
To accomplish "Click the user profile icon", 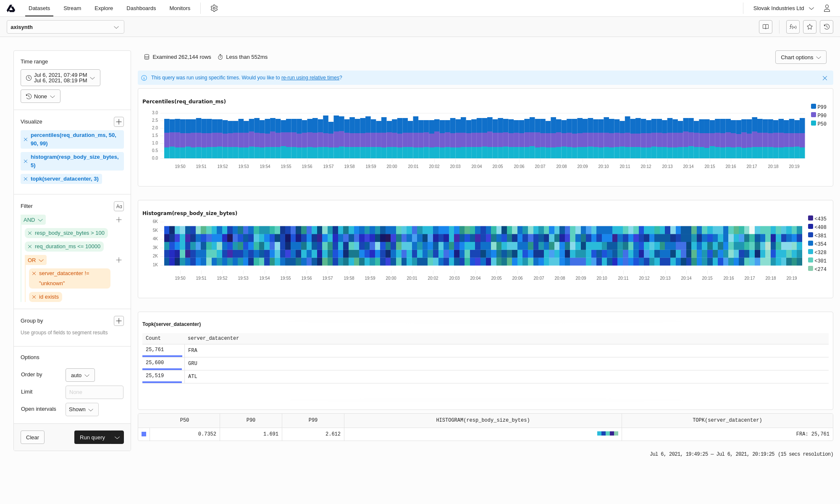I will [x=827, y=8].
